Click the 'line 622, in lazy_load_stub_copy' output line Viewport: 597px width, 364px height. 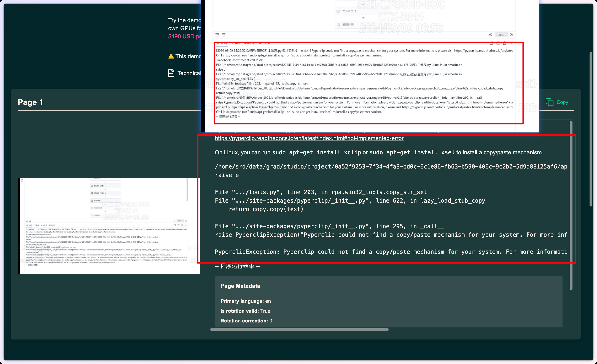point(350,200)
